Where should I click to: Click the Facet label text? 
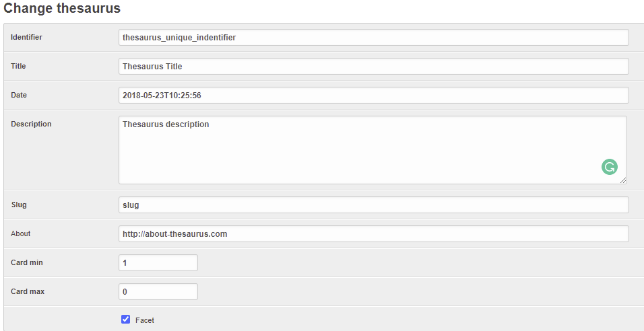(x=145, y=320)
